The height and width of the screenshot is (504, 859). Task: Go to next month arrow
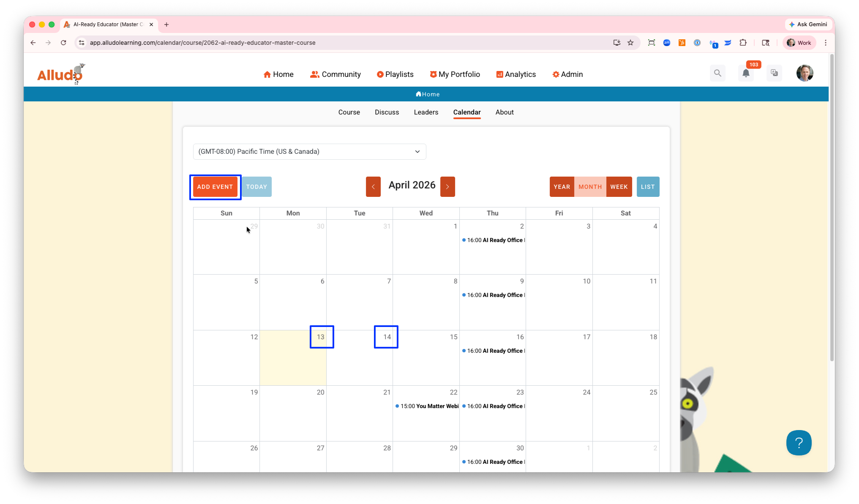point(447,187)
